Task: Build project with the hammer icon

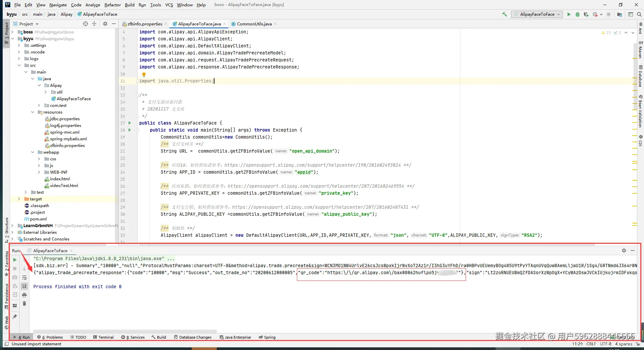Action: [504, 14]
